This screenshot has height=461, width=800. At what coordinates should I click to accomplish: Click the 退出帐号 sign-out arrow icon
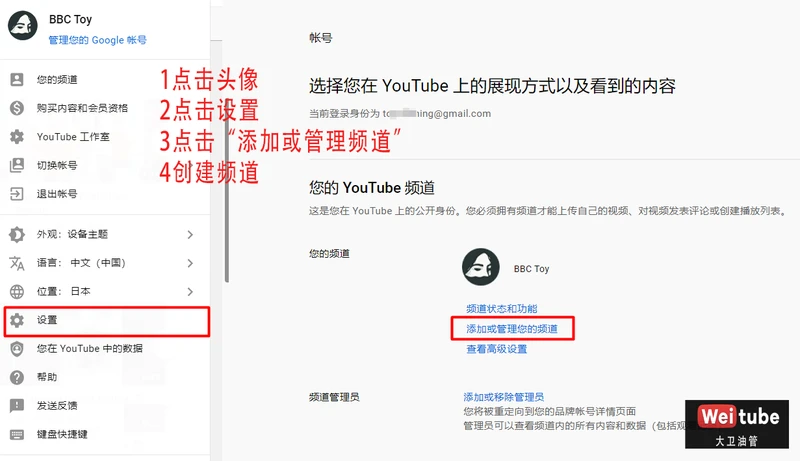coord(17,194)
